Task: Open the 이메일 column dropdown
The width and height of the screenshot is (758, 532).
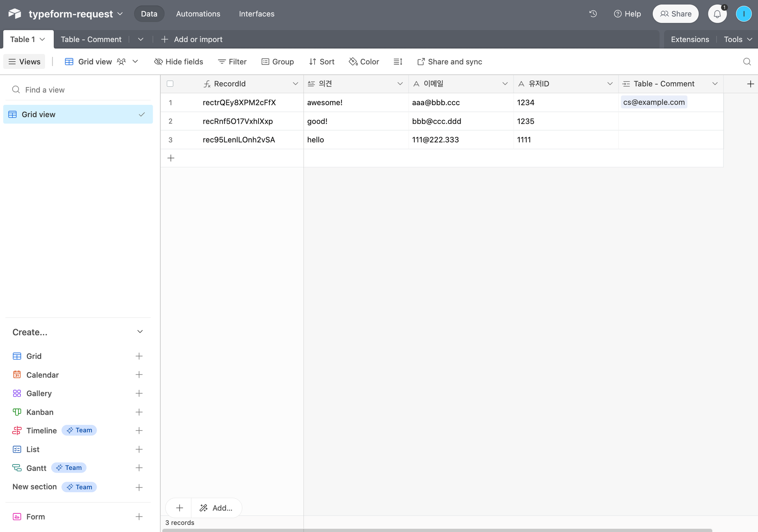Action: coord(505,84)
